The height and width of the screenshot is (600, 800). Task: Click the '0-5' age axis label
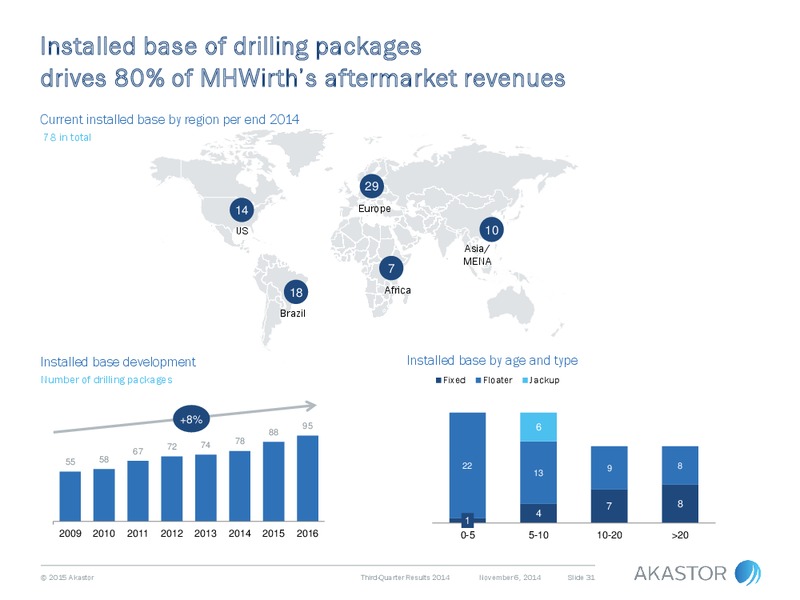(467, 535)
